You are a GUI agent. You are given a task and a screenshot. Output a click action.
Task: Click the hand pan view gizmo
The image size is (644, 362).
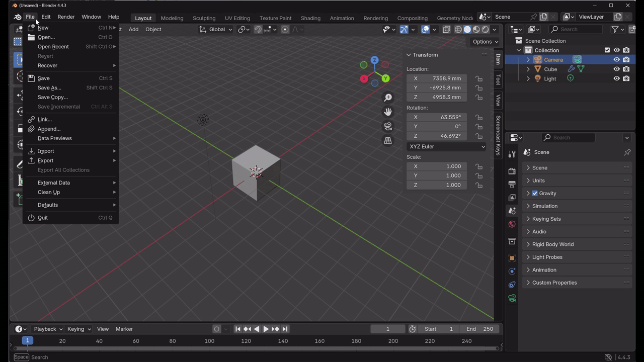(x=388, y=112)
